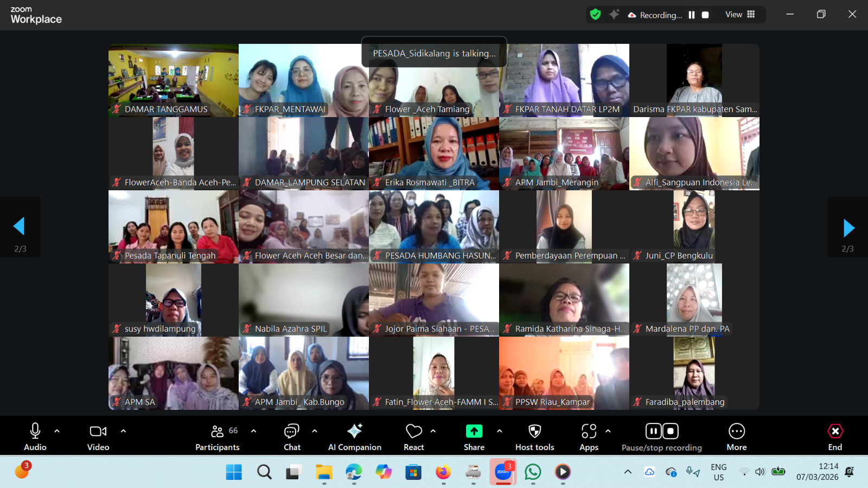Click the green Share screen icon

[474, 431]
